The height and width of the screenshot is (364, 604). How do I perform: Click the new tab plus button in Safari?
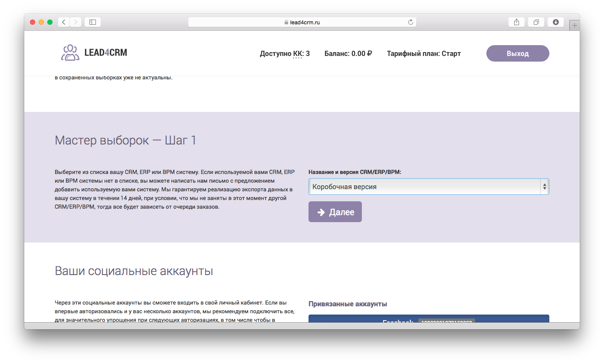point(574,25)
